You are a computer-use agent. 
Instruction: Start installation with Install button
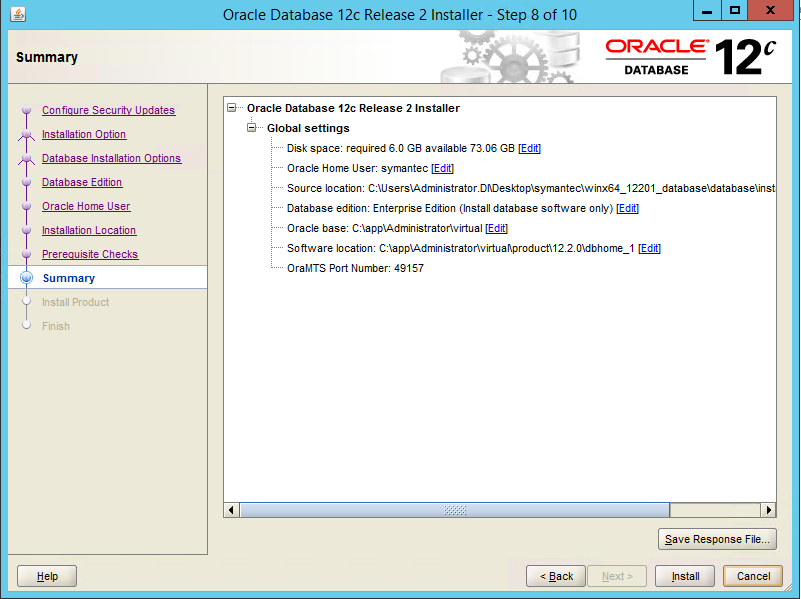[685, 576]
